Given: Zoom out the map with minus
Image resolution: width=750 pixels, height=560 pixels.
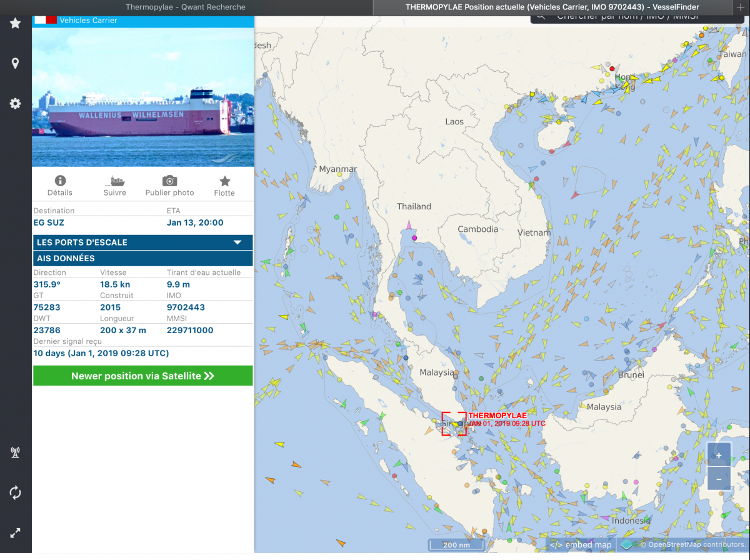Looking at the screenshot, I should [x=719, y=479].
